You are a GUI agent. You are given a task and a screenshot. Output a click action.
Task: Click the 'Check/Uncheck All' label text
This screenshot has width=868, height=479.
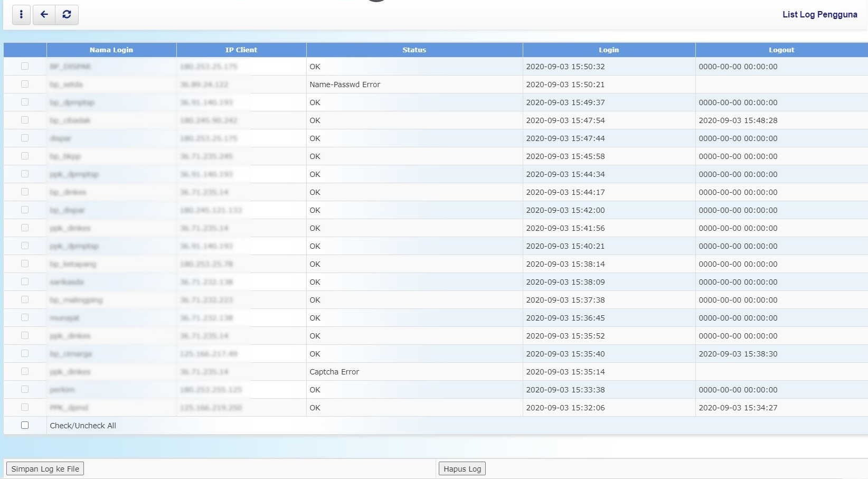(x=83, y=426)
